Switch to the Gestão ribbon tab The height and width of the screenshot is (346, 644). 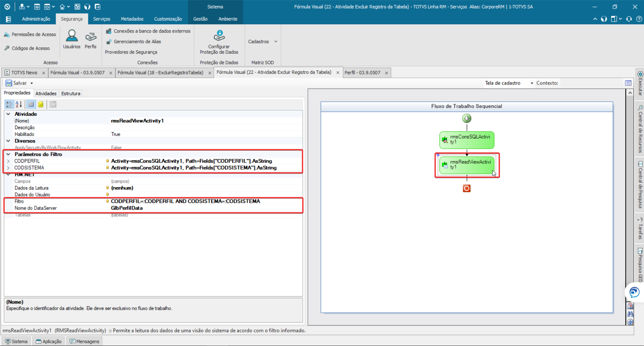click(200, 19)
